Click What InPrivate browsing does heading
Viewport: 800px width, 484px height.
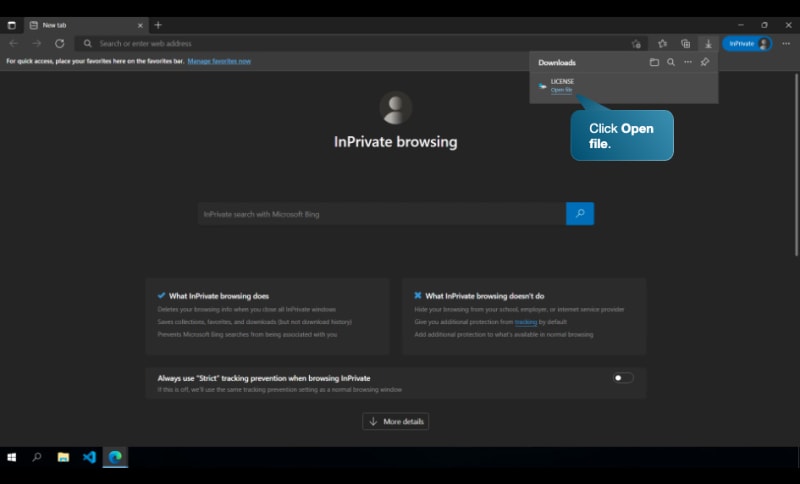point(219,296)
